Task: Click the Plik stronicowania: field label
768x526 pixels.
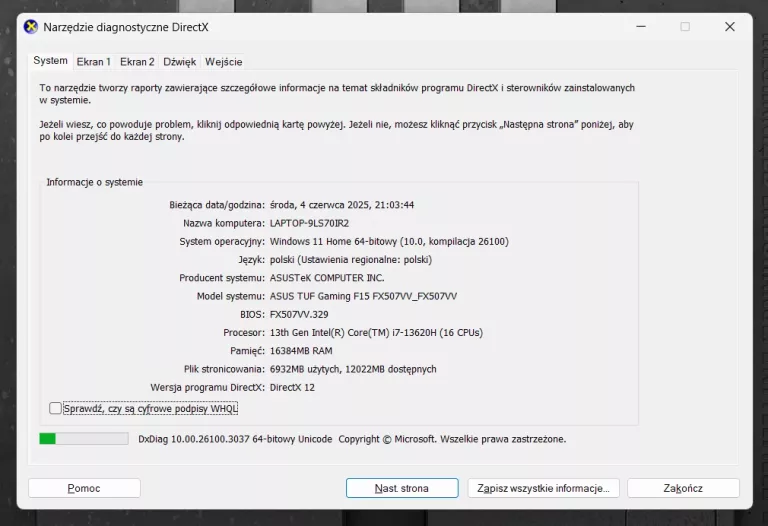Action: [x=224, y=369]
